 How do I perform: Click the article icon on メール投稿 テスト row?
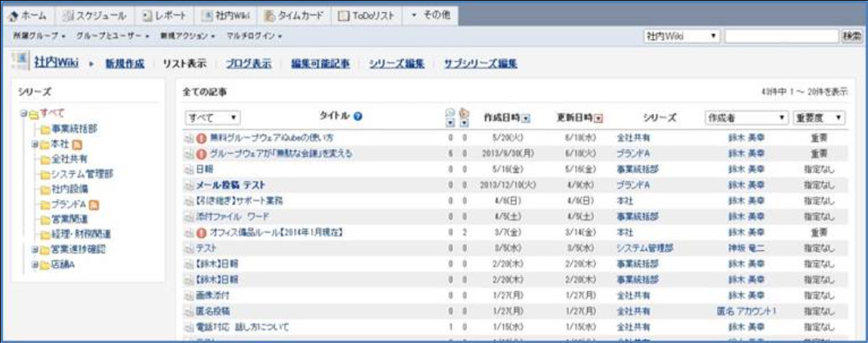coord(189,185)
